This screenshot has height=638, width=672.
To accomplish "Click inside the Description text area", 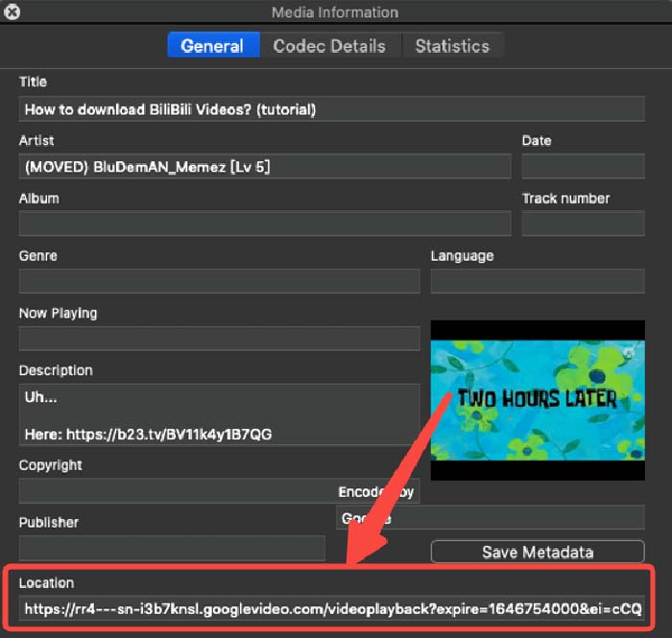I will (x=219, y=415).
